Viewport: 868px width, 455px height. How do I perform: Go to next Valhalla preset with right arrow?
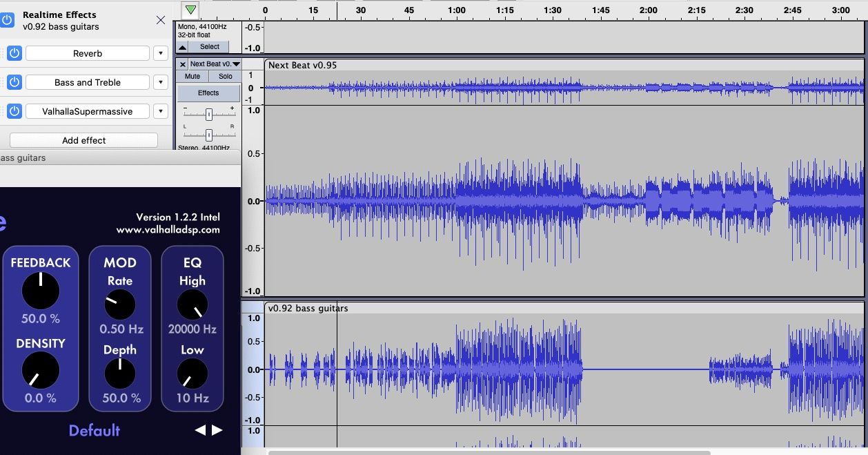pyautogui.click(x=217, y=430)
